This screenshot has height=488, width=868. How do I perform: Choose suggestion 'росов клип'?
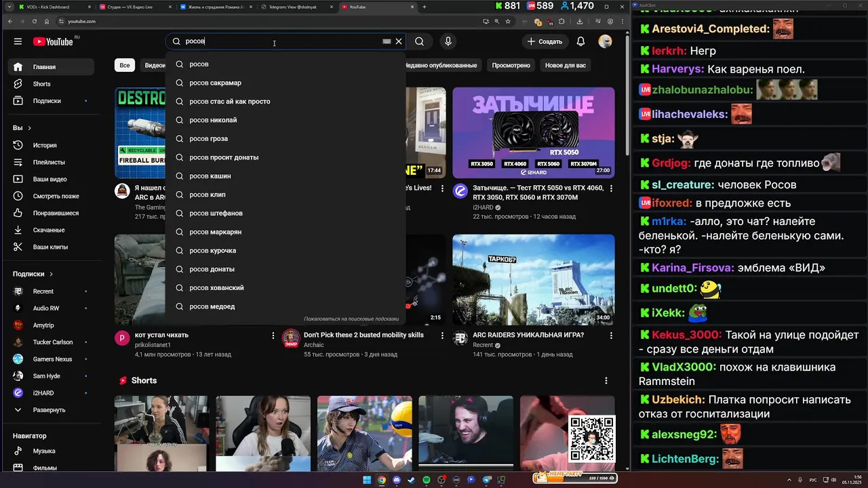tap(285, 195)
